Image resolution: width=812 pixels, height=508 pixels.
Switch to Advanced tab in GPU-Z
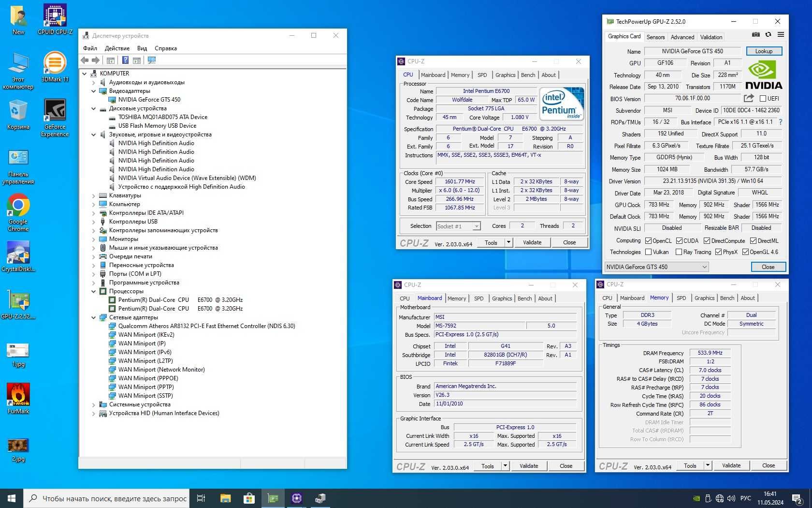tap(682, 37)
